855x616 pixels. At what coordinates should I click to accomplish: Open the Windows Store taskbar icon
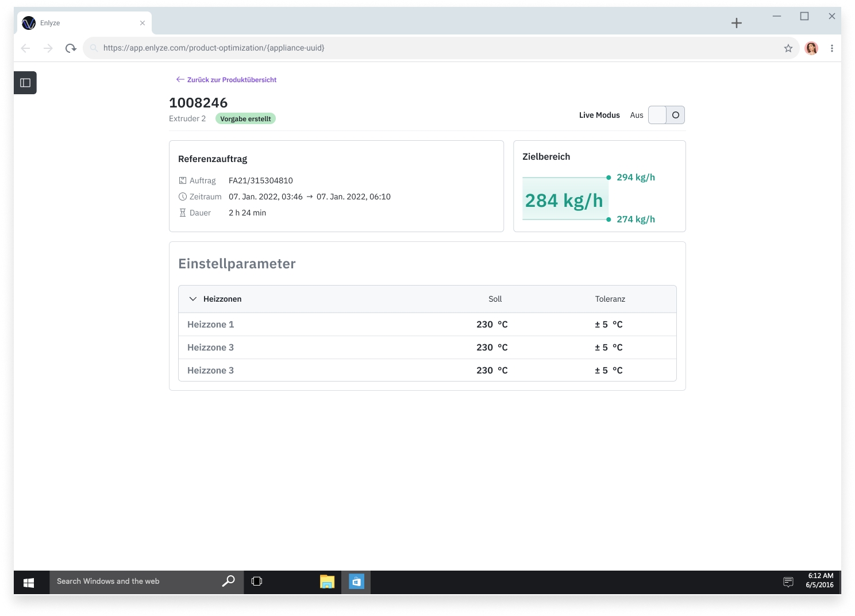click(356, 582)
